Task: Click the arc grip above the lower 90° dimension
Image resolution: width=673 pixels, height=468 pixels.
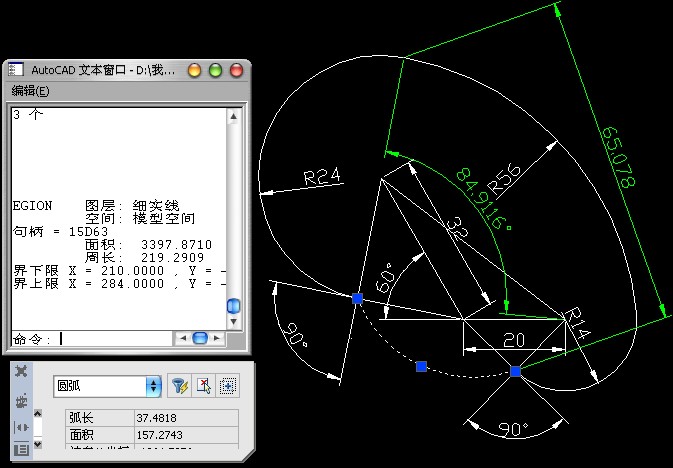Action: tap(515, 371)
